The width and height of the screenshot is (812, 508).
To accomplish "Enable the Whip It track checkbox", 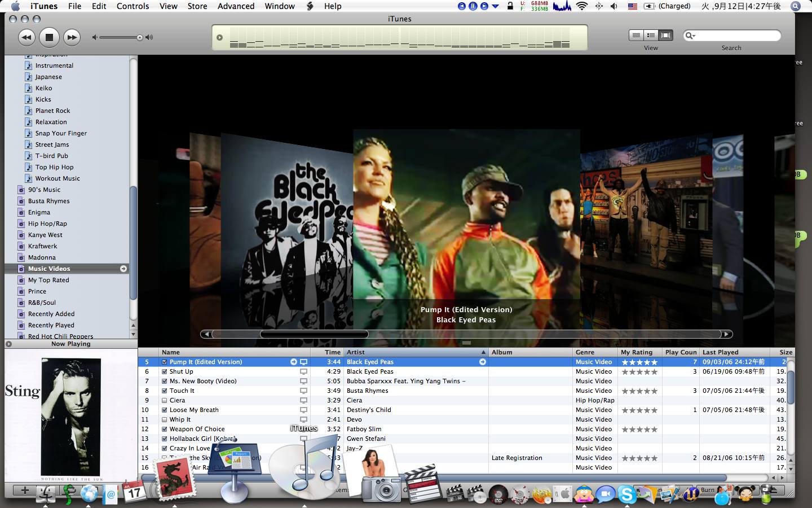I will [x=164, y=419].
